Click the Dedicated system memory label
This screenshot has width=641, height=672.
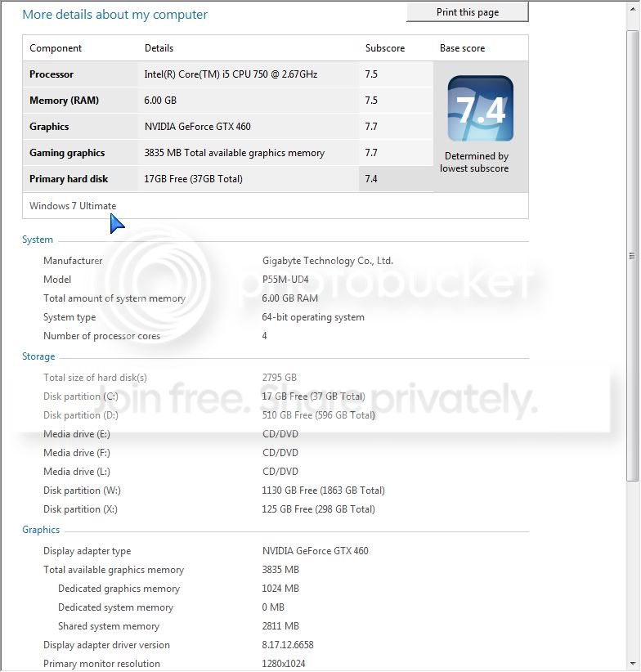tap(115, 607)
